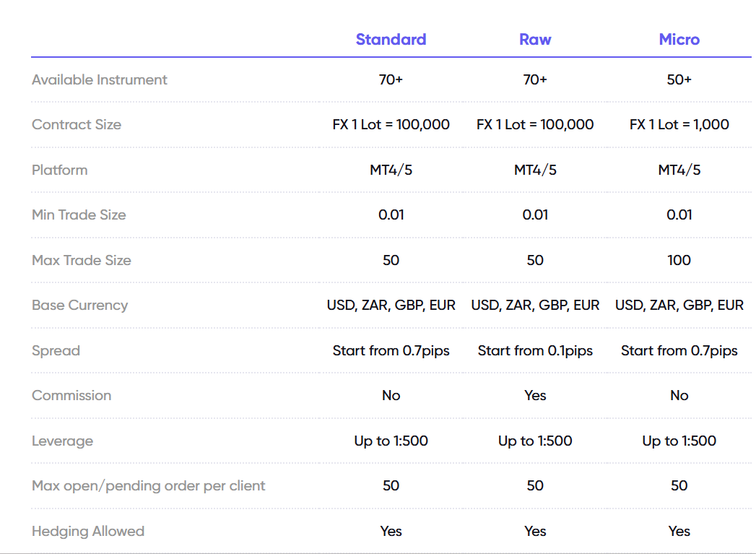This screenshot has height=554, width=756.
Task: Click the Spread row label
Action: [56, 351]
